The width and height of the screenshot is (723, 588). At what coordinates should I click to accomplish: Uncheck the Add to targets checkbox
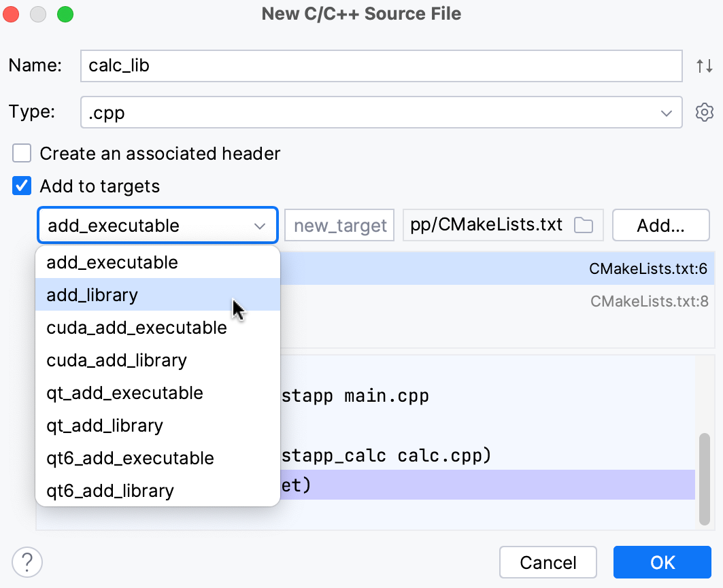(22, 186)
